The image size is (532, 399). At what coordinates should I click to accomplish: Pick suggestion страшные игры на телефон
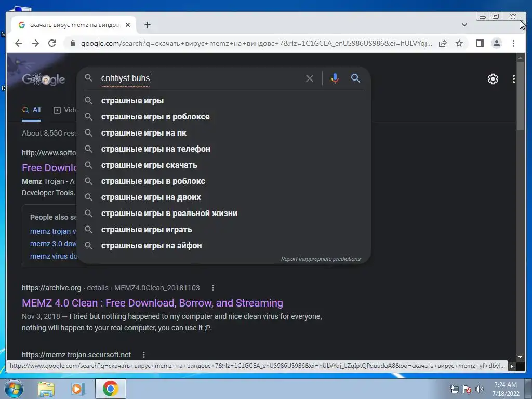(x=224, y=149)
